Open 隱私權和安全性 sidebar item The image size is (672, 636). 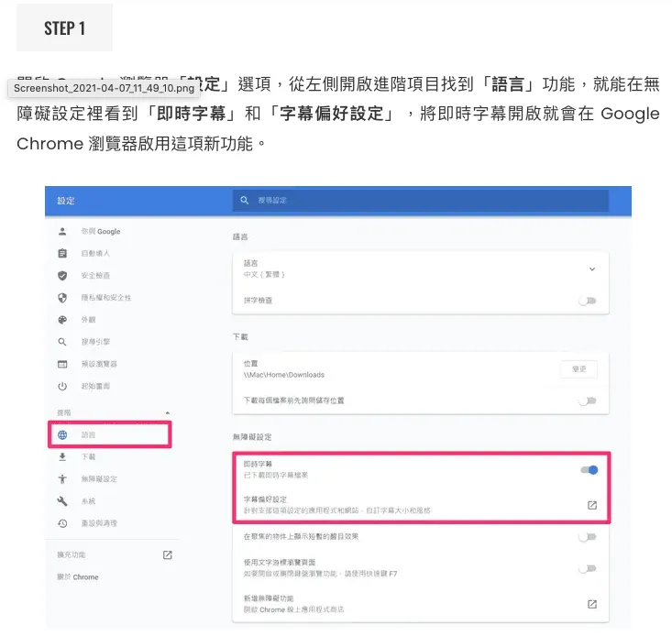(106, 298)
